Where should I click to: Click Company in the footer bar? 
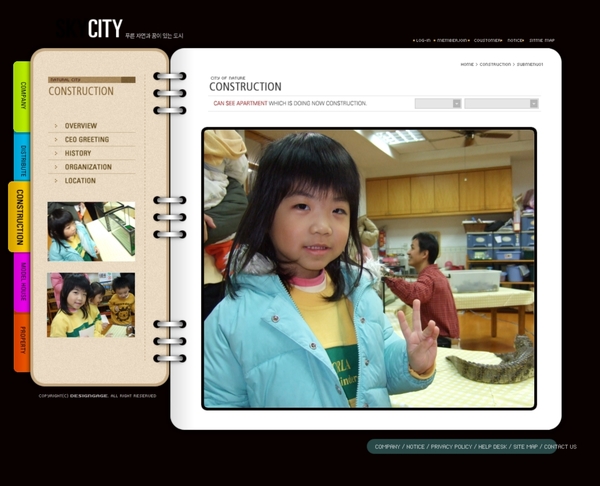click(x=387, y=447)
